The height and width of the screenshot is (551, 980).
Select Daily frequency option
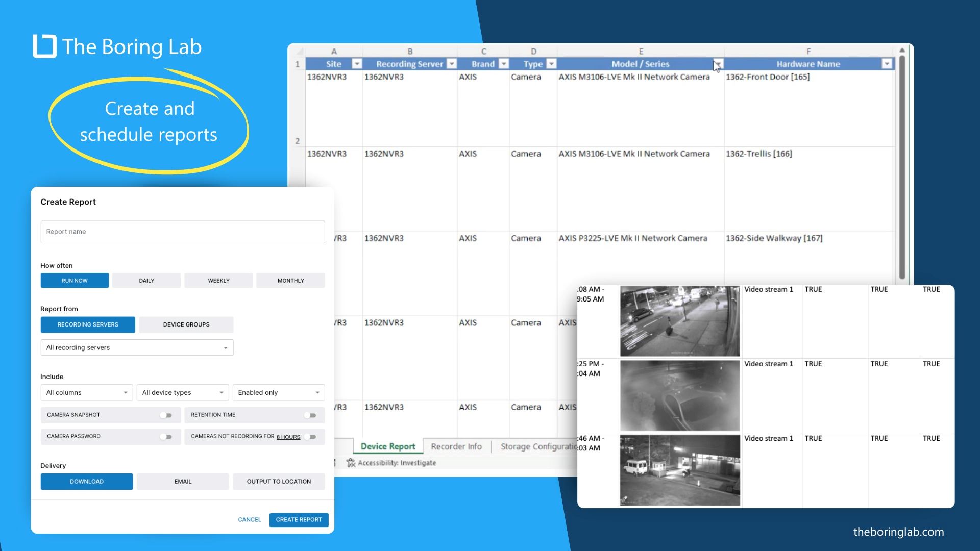(146, 281)
